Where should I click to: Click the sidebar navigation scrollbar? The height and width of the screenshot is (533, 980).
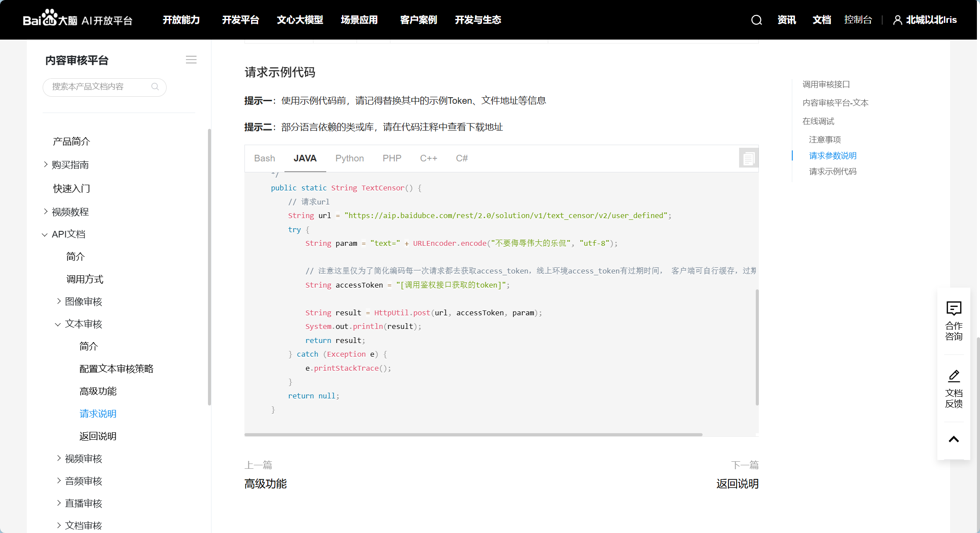point(209,267)
